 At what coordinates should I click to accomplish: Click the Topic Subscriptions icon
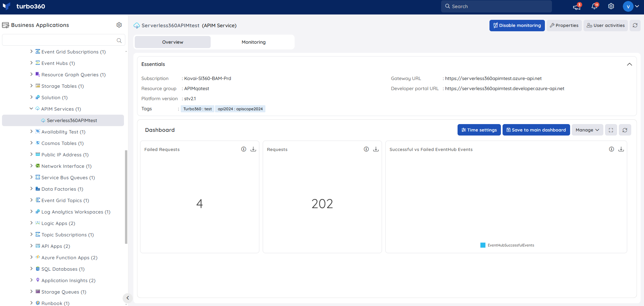(x=38, y=234)
